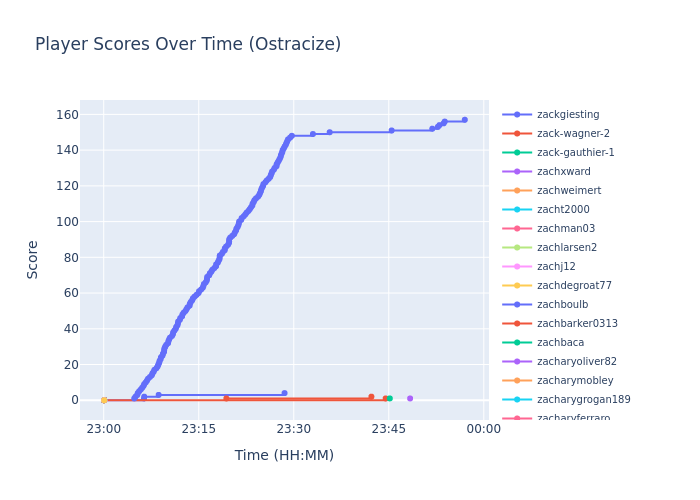Image resolution: width=700 pixels, height=500 pixels.
Task: Toggle zack-gauthier-1 trace visibility
Action: point(575,153)
